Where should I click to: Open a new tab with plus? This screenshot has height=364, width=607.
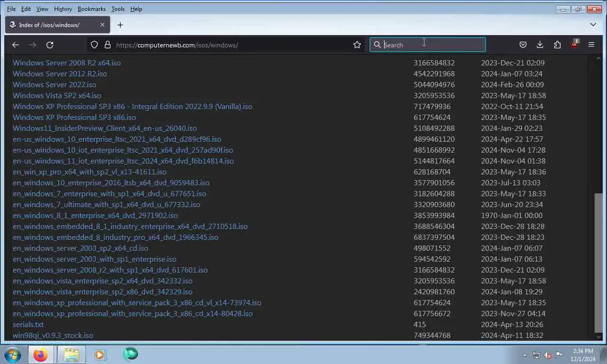120,25
